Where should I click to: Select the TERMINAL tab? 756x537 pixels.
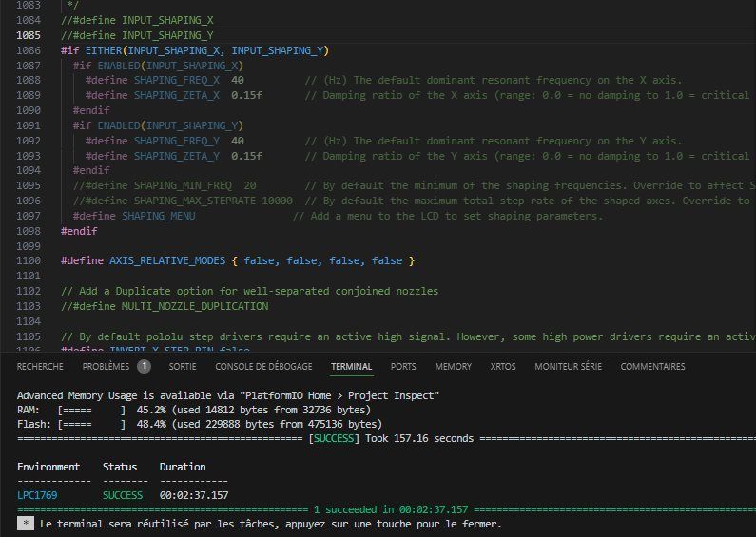[351, 366]
